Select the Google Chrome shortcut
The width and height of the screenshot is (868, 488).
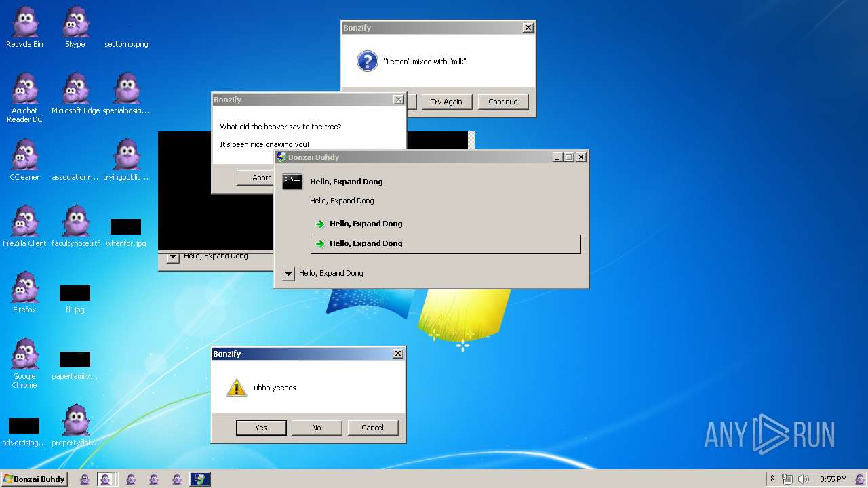pyautogui.click(x=24, y=364)
